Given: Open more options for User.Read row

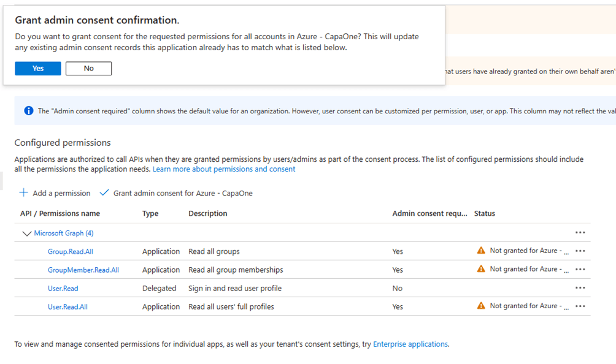Looking at the screenshot, I should coord(580,288).
